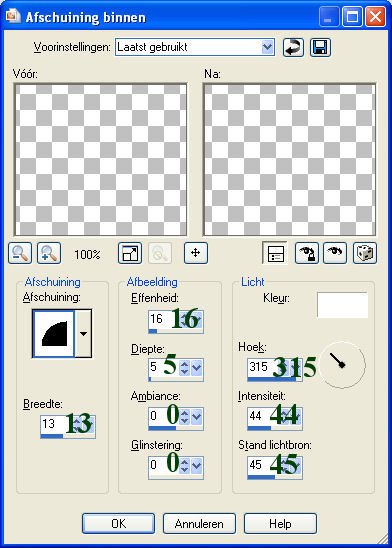Expand the Effenheid slider dropdown arrow
The width and height of the screenshot is (392, 548).
tap(197, 319)
